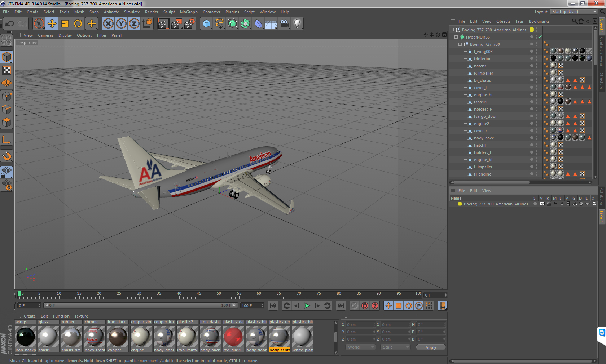This screenshot has height=364, width=606.
Task: Open viewport Cameras menu
Action: 45,35
